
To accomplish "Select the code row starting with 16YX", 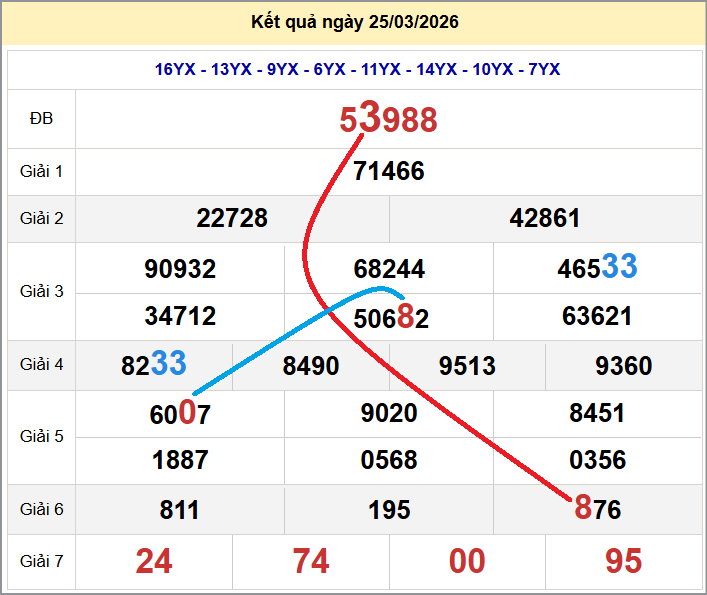I will coord(357,69).
